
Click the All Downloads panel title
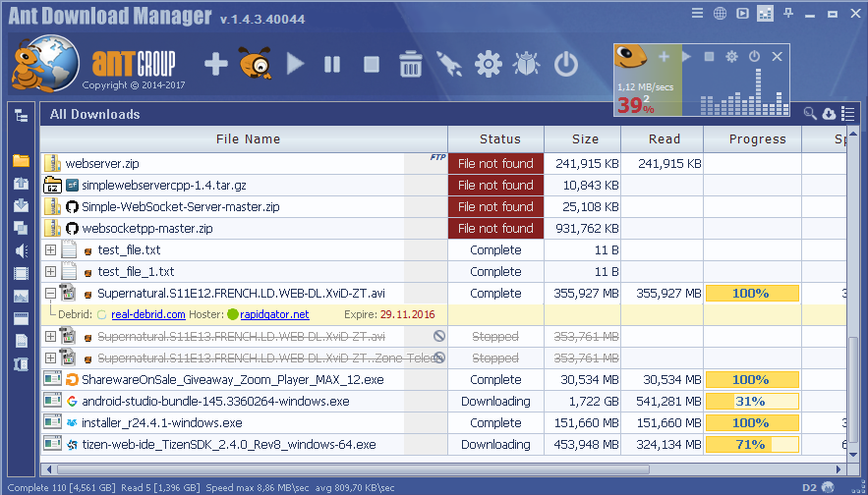(x=94, y=115)
